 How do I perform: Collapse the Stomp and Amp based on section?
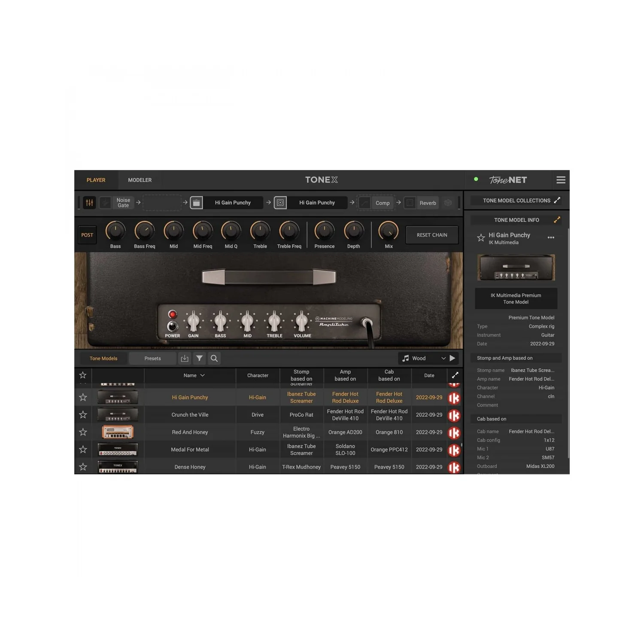point(516,358)
